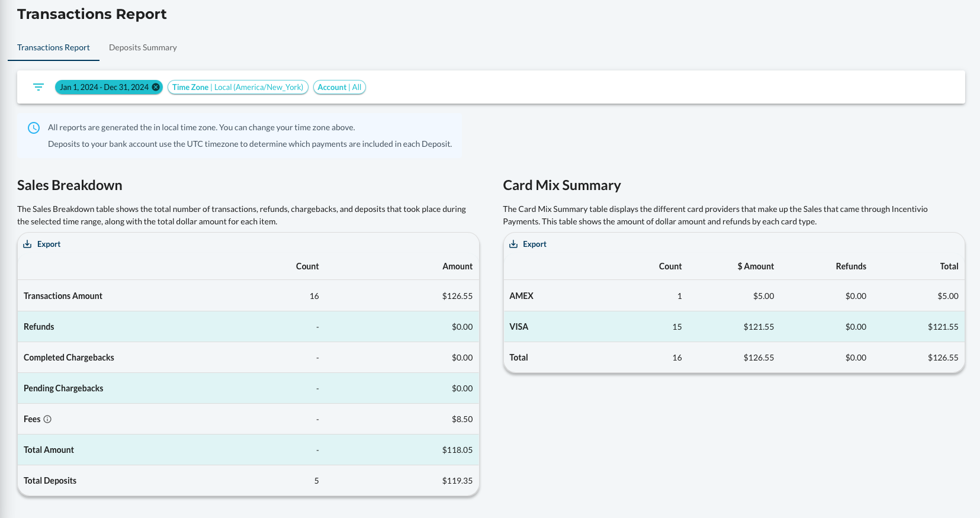Click the VISA count of 15
Image resolution: width=980 pixels, height=518 pixels.
tap(677, 327)
